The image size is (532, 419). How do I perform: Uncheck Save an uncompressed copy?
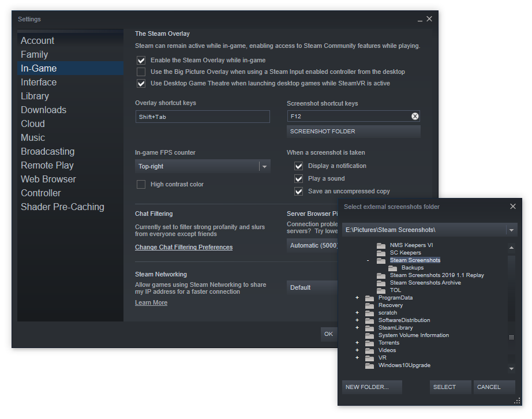[298, 192]
